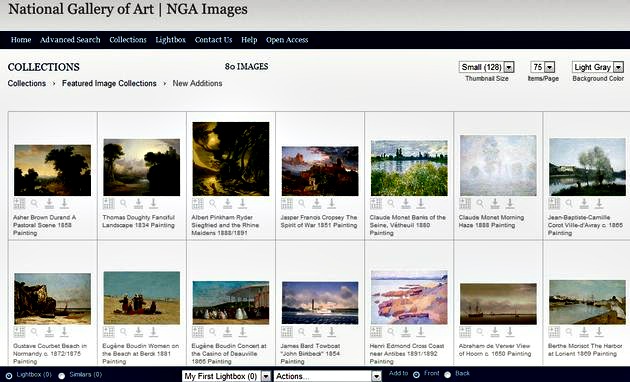Viewport: 630px width, 382px height.
Task: Choose the Back radio option
Action: coord(447,374)
